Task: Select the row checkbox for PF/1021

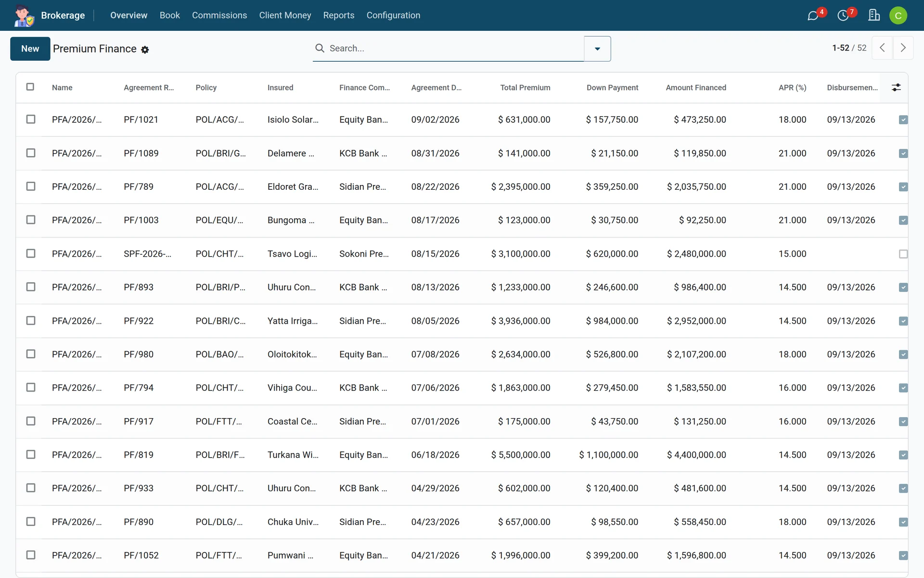Action: click(31, 119)
